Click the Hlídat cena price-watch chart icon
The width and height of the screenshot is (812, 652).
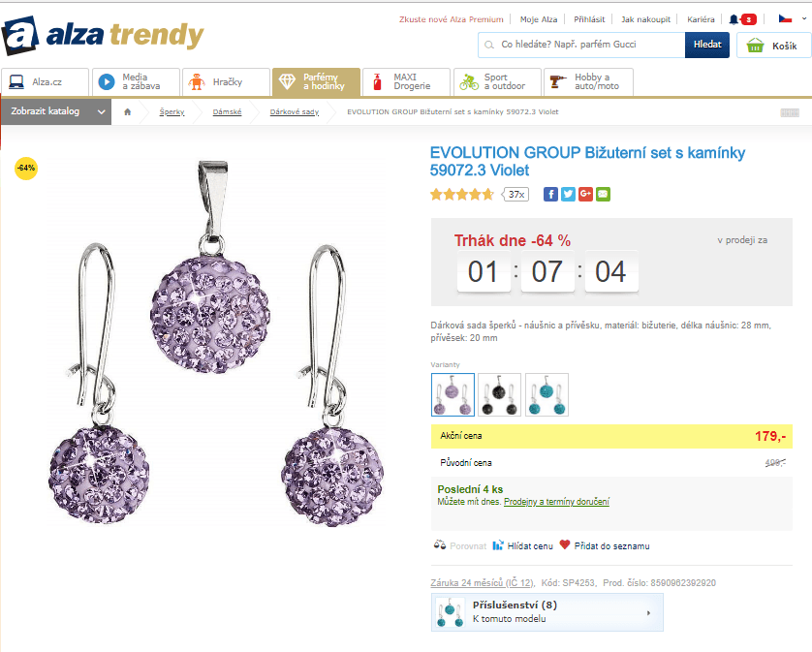pos(498,545)
